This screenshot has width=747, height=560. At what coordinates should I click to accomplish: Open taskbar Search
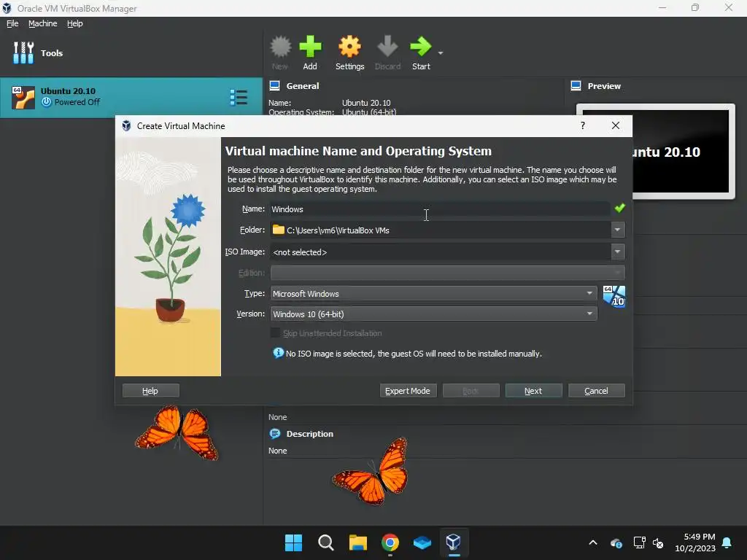click(x=326, y=542)
